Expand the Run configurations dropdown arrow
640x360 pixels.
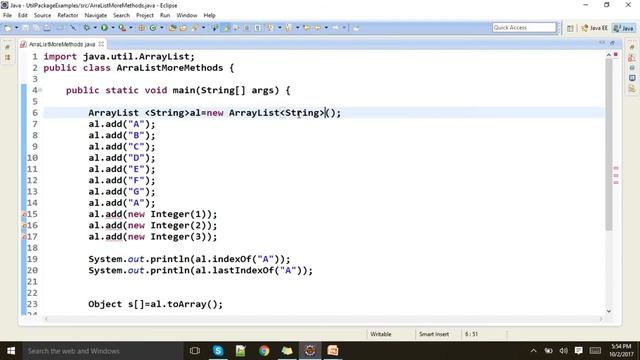(113, 28)
